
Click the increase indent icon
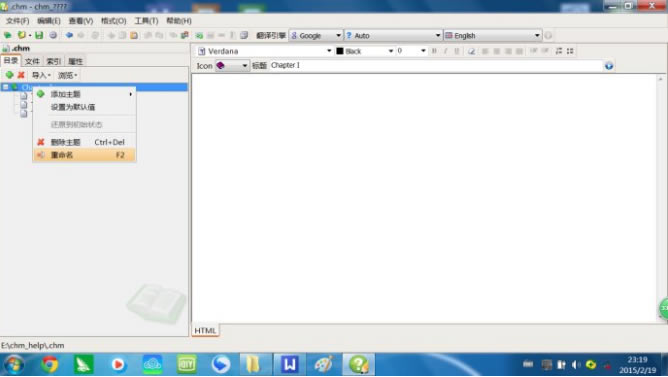tap(545, 51)
